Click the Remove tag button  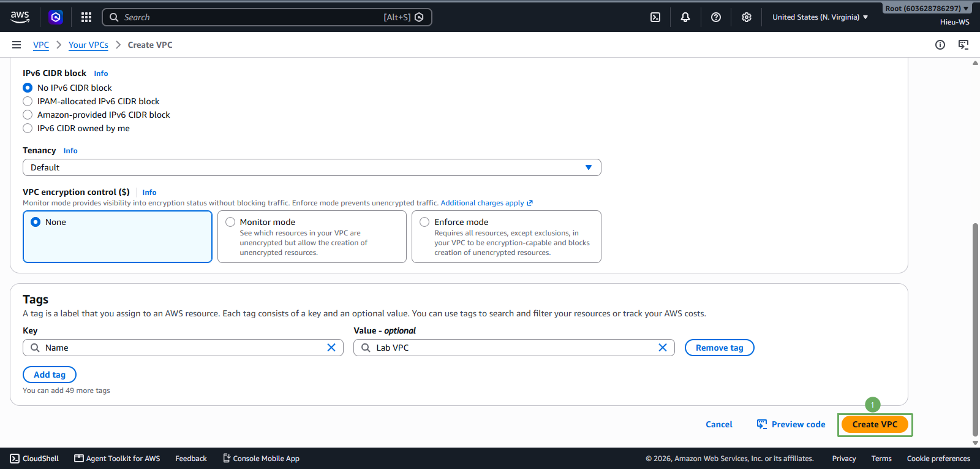click(720, 348)
